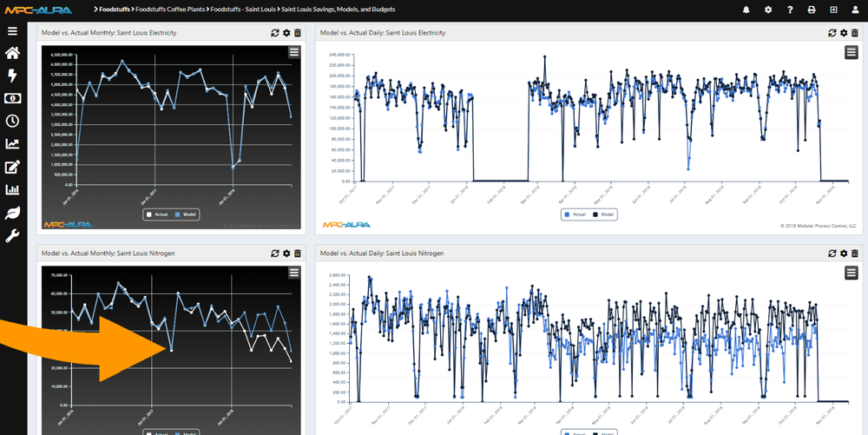Open the wrench tools section in the sidebar
This screenshot has height=435, width=868.
pos(12,236)
